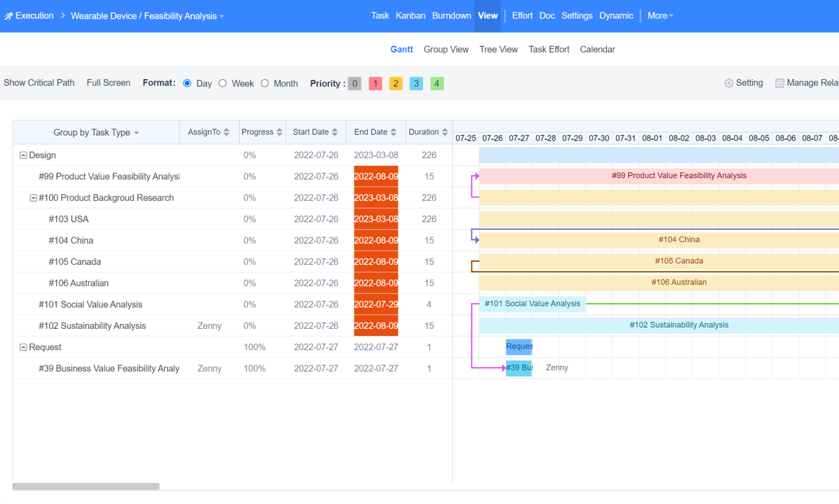Sort by Progress column arrows
Viewport: 839px width, 504px height.
point(279,132)
